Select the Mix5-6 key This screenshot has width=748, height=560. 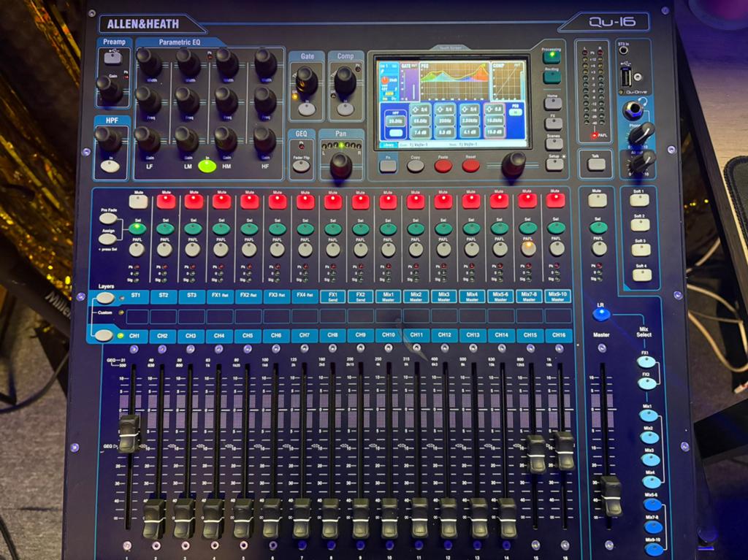652,505
